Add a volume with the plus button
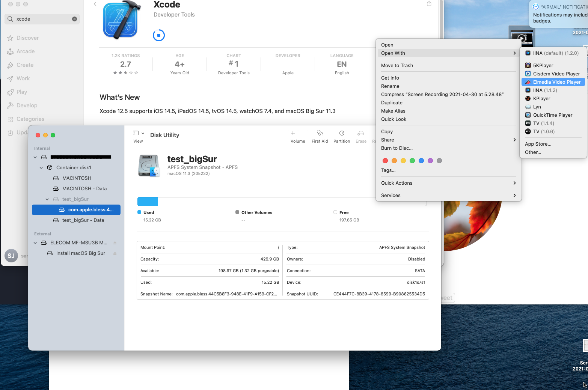This screenshot has width=588, height=390. pyautogui.click(x=293, y=133)
